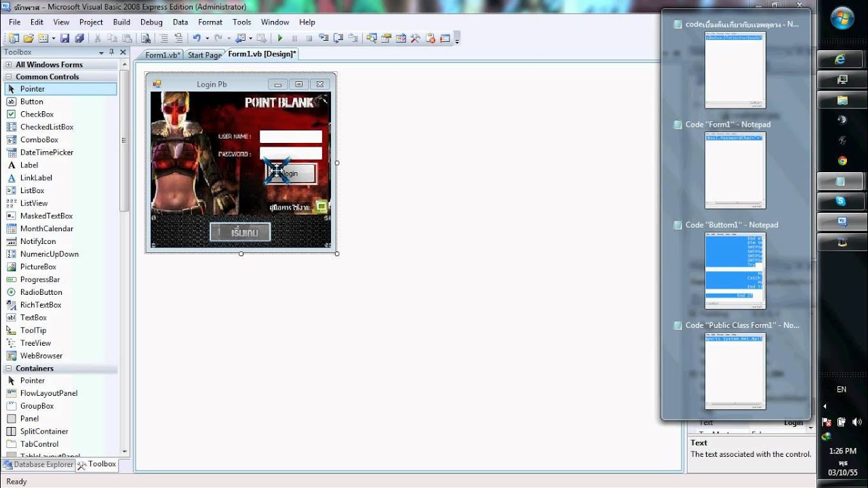Pin the Toolbox panel with auto-hide pushpin
The image size is (868, 488).
coord(112,52)
